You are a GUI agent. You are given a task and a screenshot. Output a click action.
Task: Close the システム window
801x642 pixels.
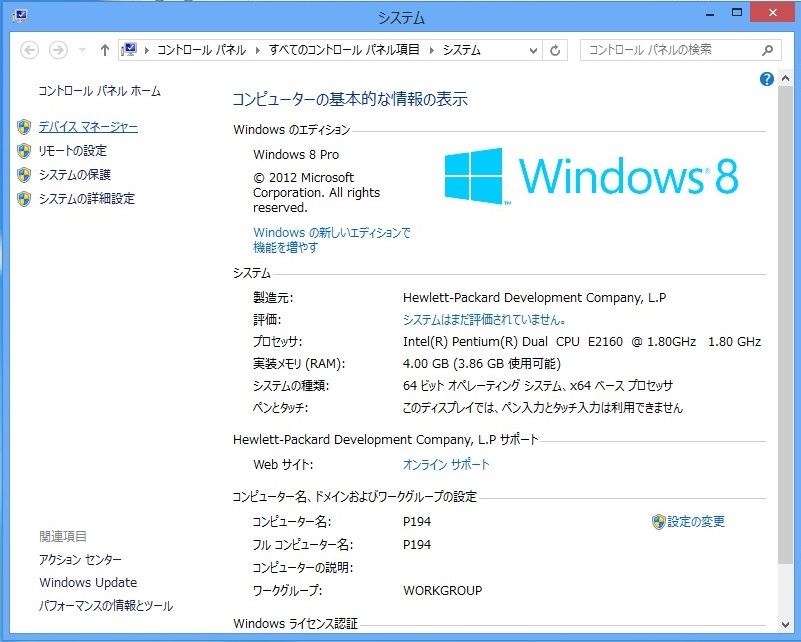click(772, 13)
